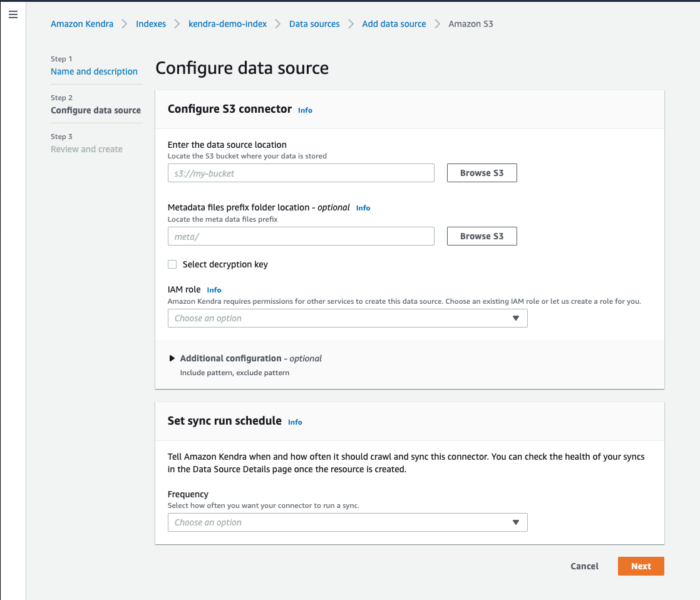Select Step 2 Configure data source
Screen dimensions: 700x600
pyautogui.click(x=96, y=110)
